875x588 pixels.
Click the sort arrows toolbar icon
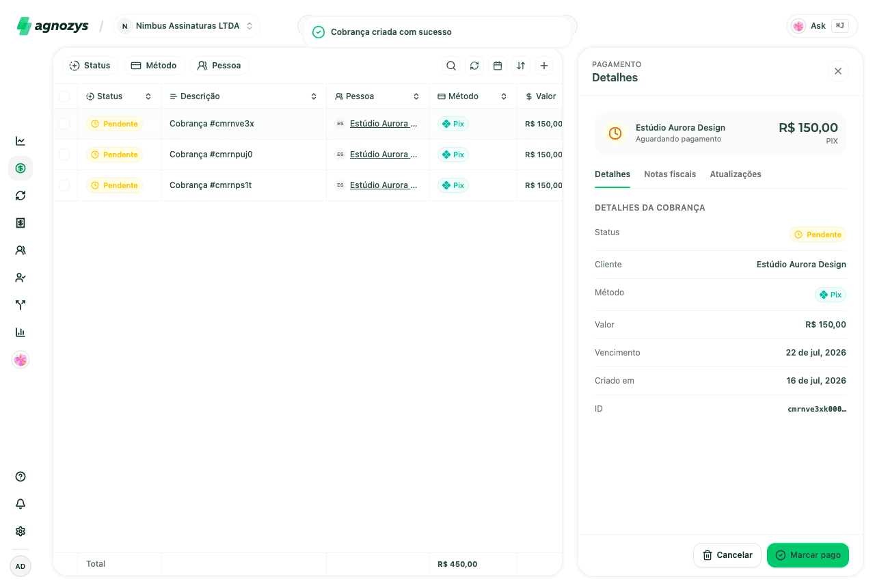pyautogui.click(x=521, y=66)
